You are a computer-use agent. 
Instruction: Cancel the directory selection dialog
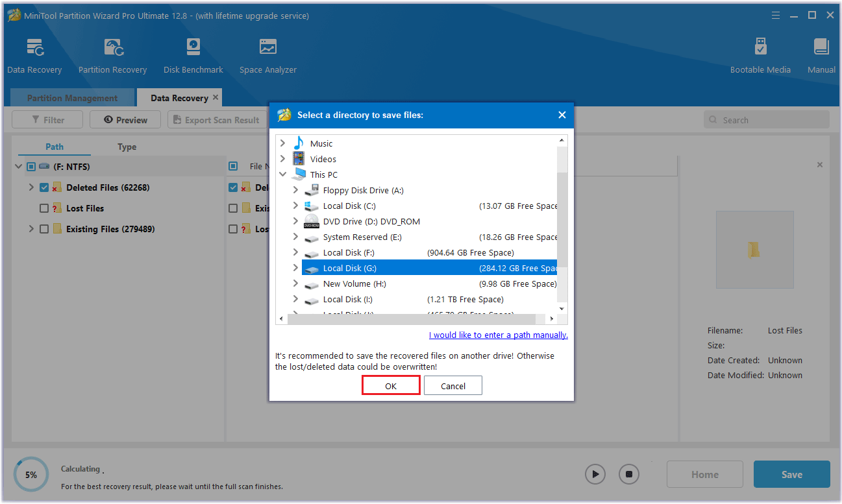coord(452,385)
